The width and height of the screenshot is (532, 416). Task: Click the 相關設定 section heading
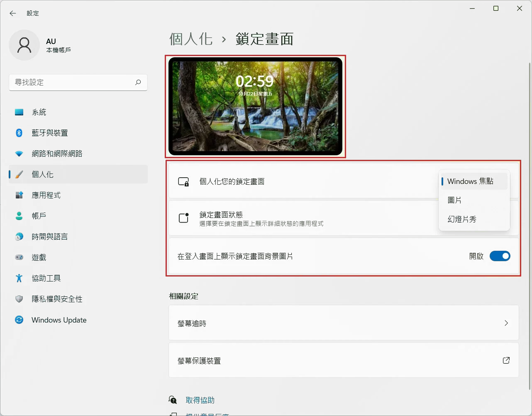coord(184,296)
